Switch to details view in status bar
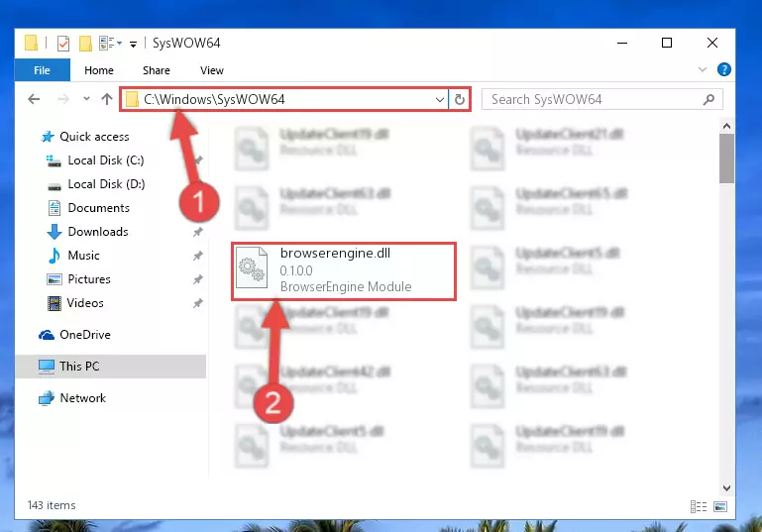Screen dimensions: 762x532 click(699, 506)
